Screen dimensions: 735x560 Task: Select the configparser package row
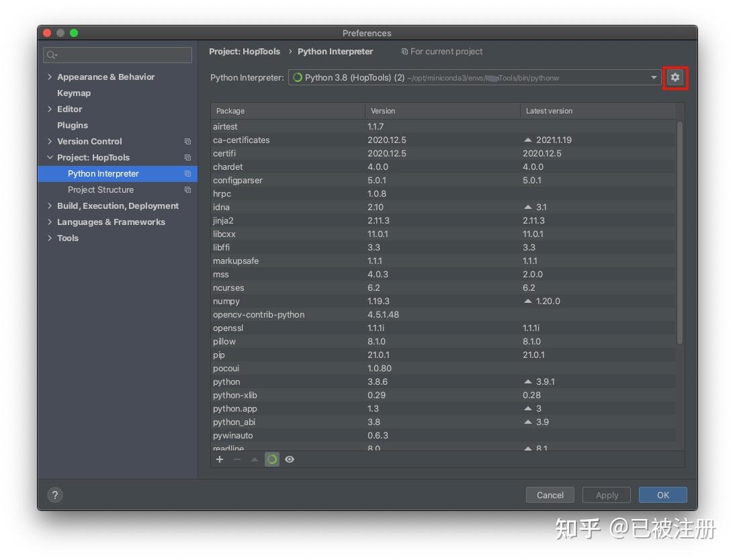[x=443, y=180]
